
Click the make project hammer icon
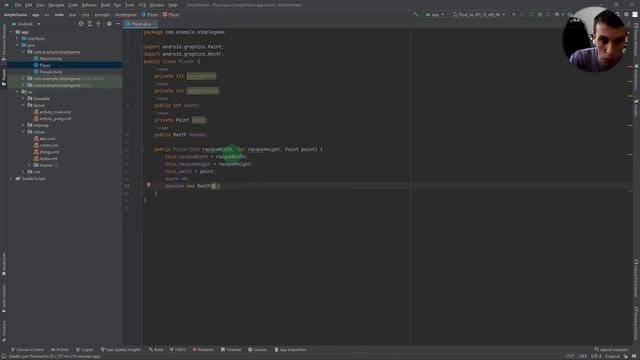[416, 14]
